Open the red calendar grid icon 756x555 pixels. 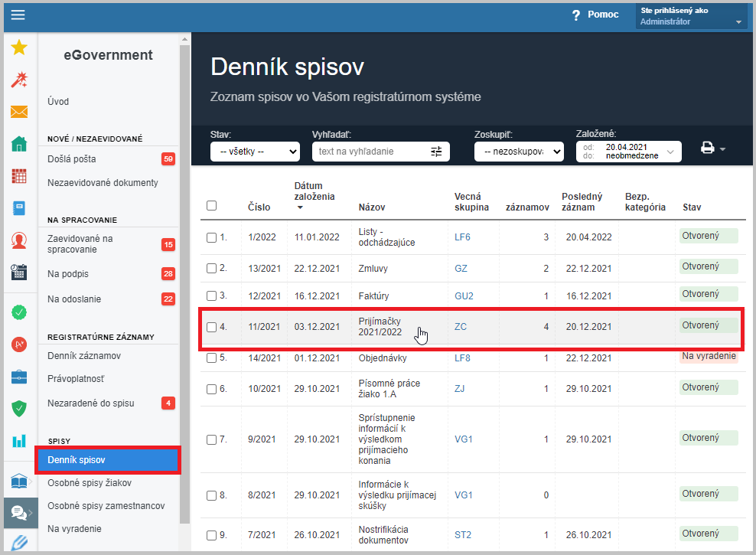pyautogui.click(x=19, y=176)
